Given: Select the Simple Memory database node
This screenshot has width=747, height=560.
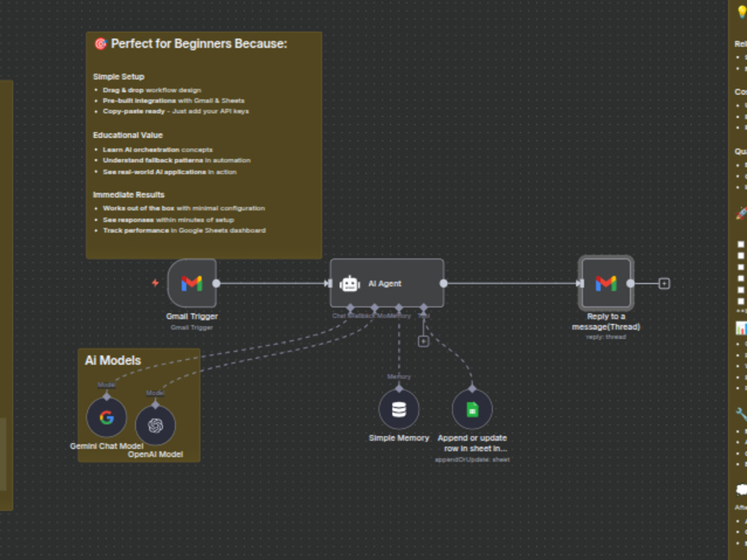Looking at the screenshot, I should [399, 409].
